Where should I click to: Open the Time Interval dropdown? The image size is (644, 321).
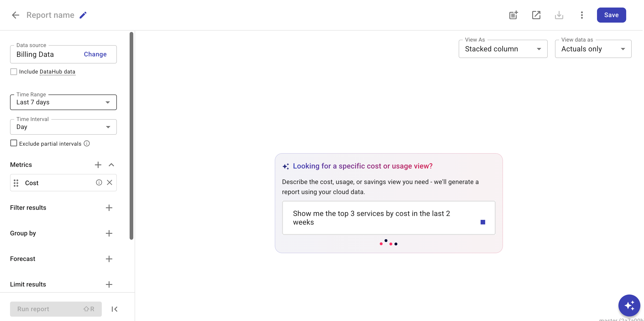tap(63, 127)
